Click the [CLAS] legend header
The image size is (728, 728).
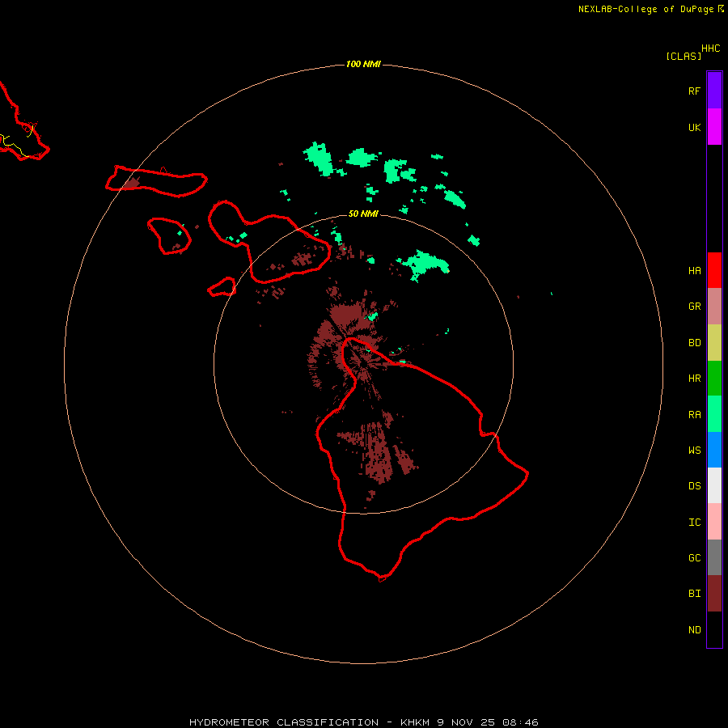pos(684,56)
